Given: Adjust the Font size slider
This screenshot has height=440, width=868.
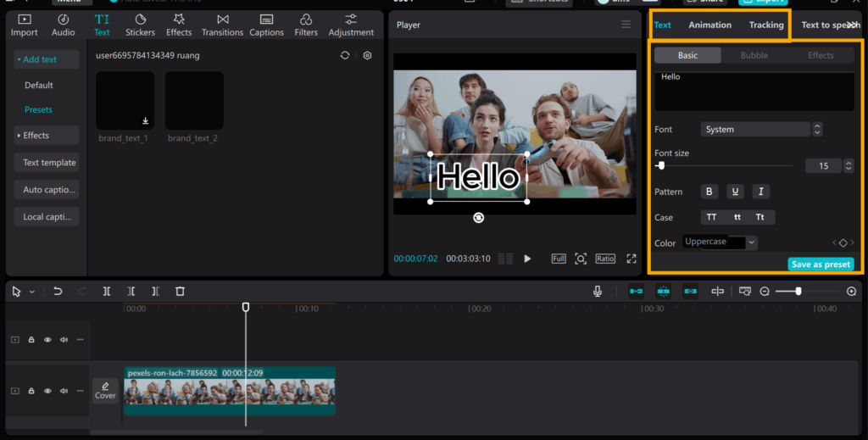Looking at the screenshot, I should pyautogui.click(x=724, y=165).
